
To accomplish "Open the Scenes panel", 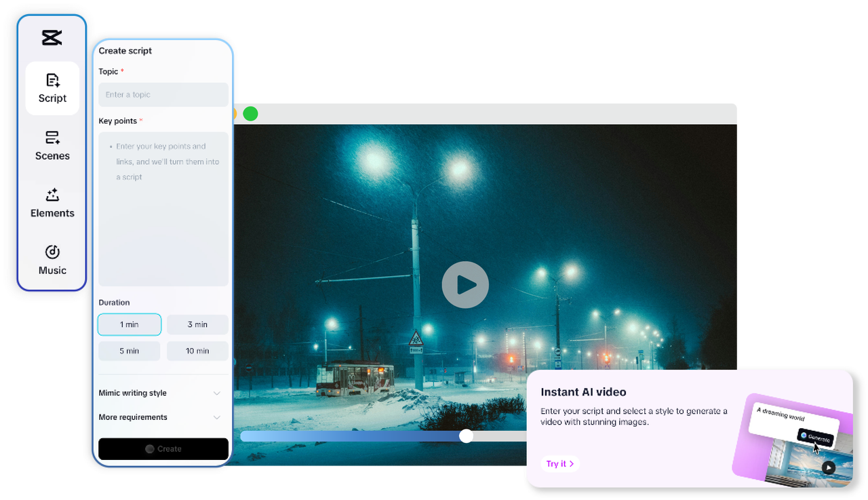I will click(52, 145).
